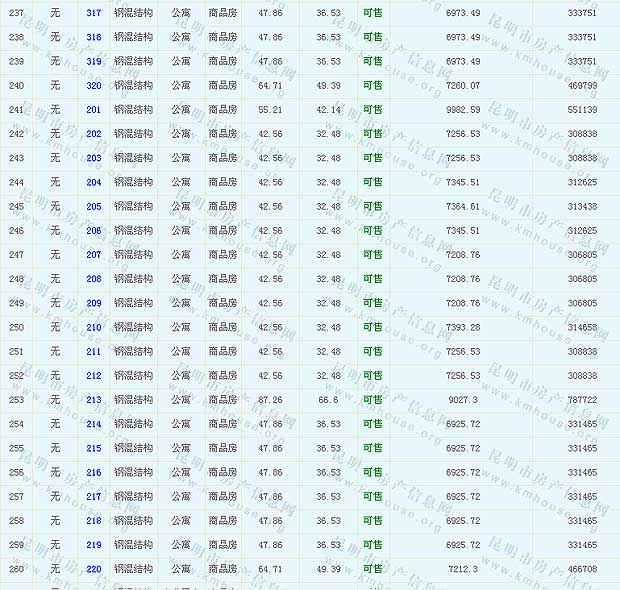This screenshot has width=620, height=590.
Task: Open room 317 link
Action: point(94,13)
